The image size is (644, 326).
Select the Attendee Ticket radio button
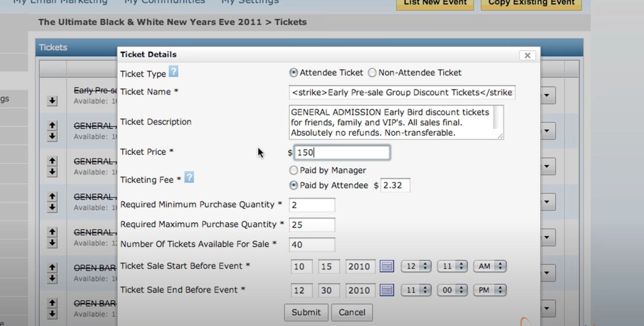tap(293, 73)
